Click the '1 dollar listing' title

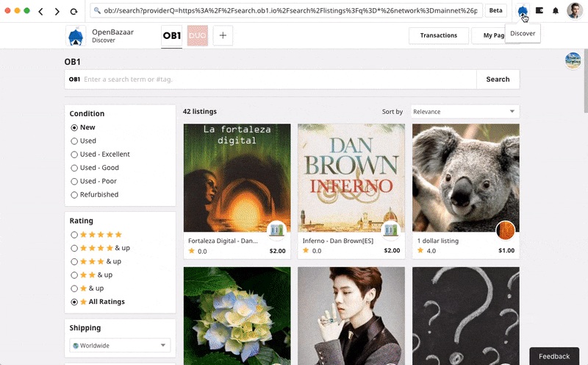[x=437, y=241]
